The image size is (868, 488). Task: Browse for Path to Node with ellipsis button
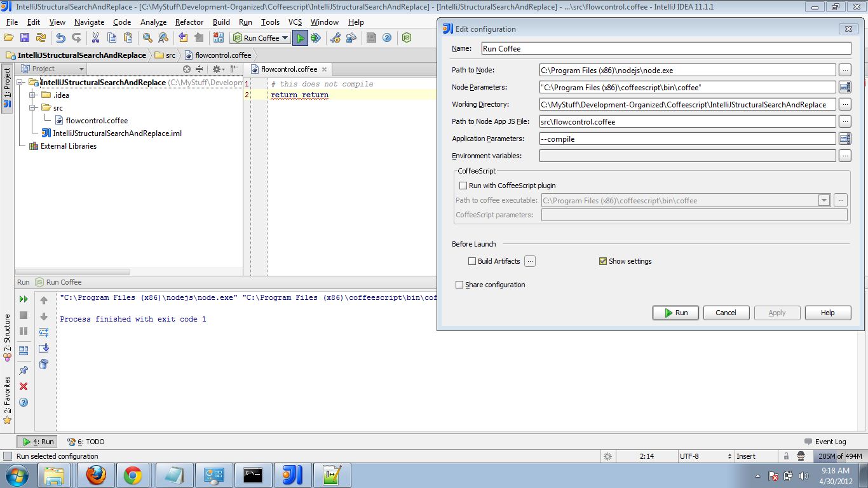point(844,70)
